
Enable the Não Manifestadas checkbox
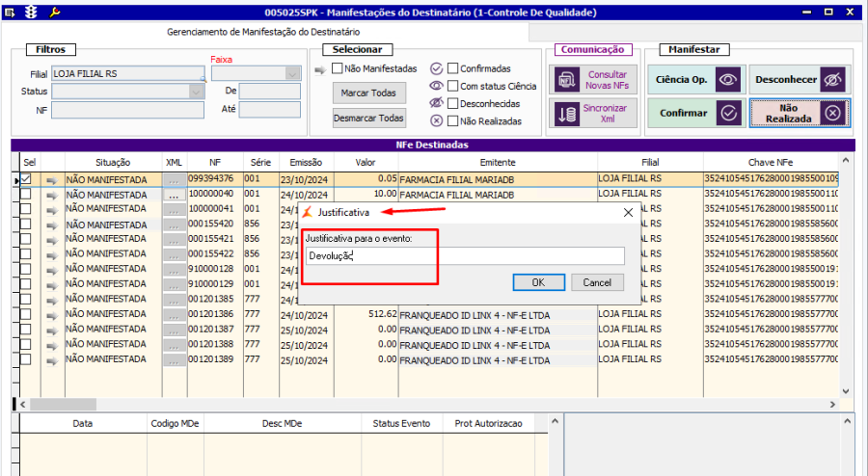pos(338,68)
